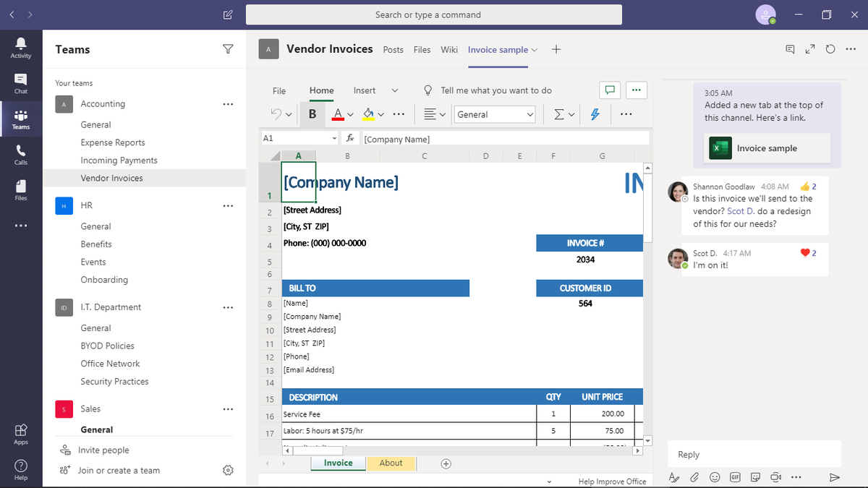The image size is (868, 488).
Task: Insert a new sheet with plus button
Action: (x=446, y=463)
